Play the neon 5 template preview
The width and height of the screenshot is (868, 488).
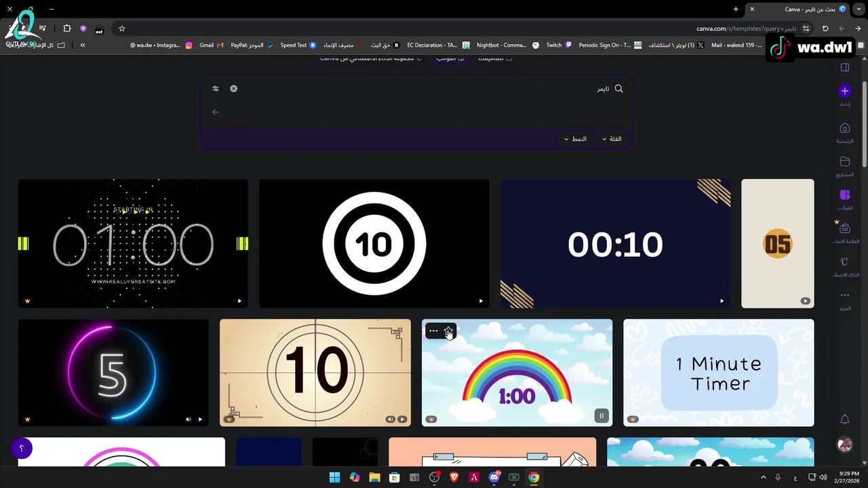[200, 420]
